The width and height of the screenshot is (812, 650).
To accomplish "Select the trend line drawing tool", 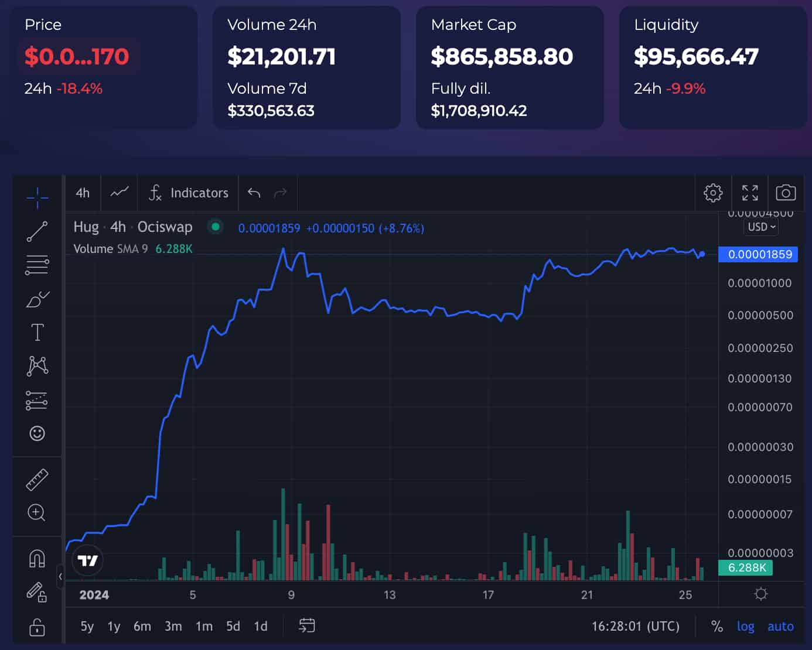I will 37,231.
